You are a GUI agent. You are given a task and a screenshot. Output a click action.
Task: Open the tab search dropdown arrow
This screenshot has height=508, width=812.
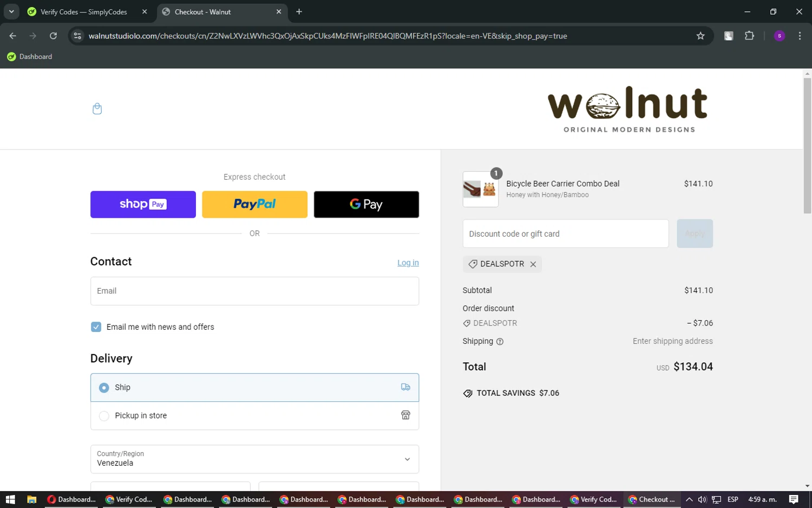[x=11, y=12]
